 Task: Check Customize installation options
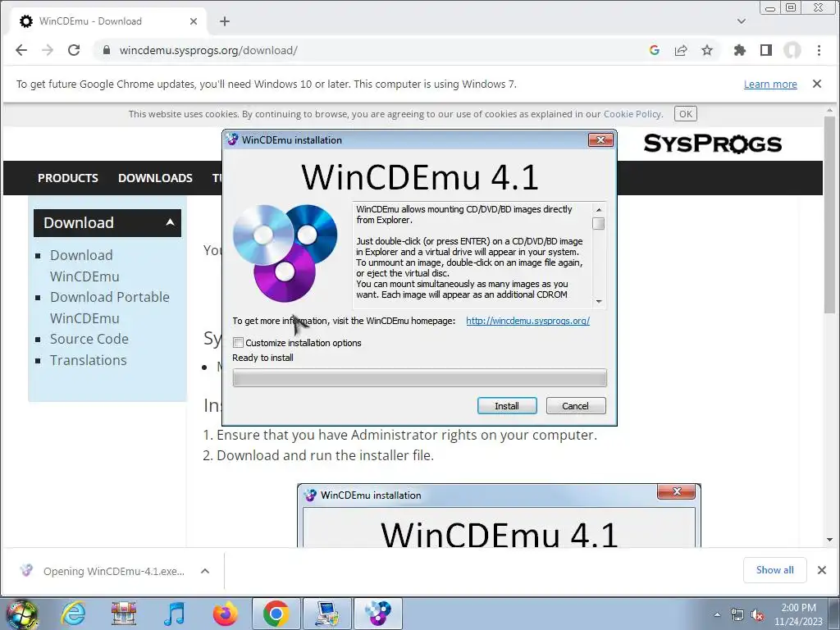[239, 343]
